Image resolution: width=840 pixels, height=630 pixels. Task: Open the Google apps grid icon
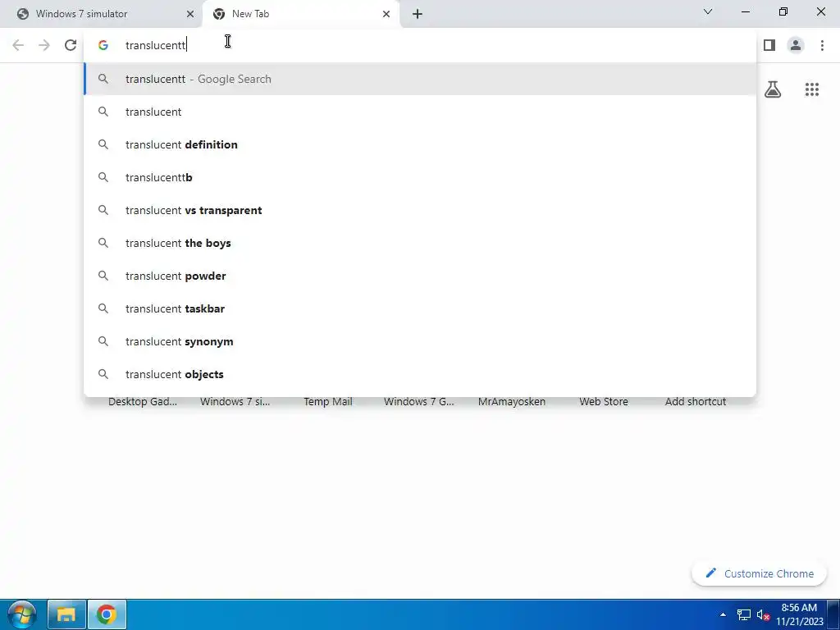[811, 89]
